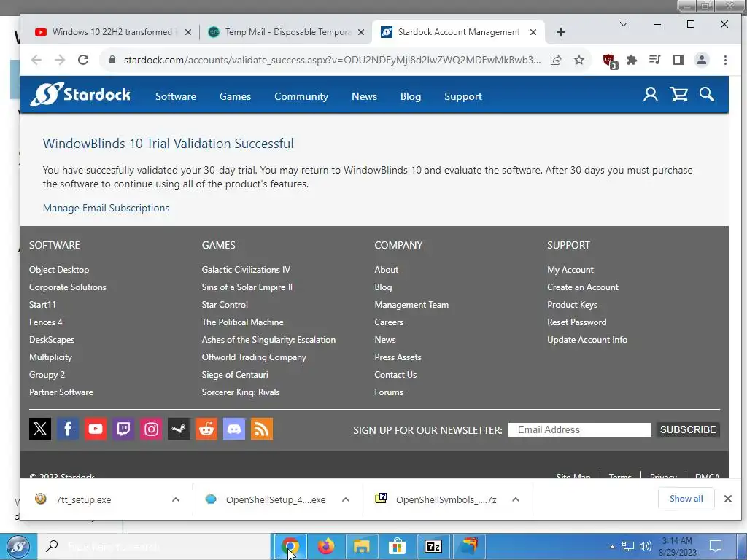The image size is (747, 560).
Task: Click the site search magnifier icon
Action: (706, 94)
